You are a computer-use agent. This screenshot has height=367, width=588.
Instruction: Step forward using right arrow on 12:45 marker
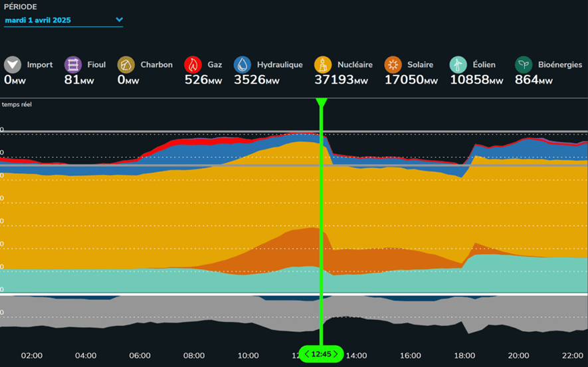pyautogui.click(x=336, y=354)
